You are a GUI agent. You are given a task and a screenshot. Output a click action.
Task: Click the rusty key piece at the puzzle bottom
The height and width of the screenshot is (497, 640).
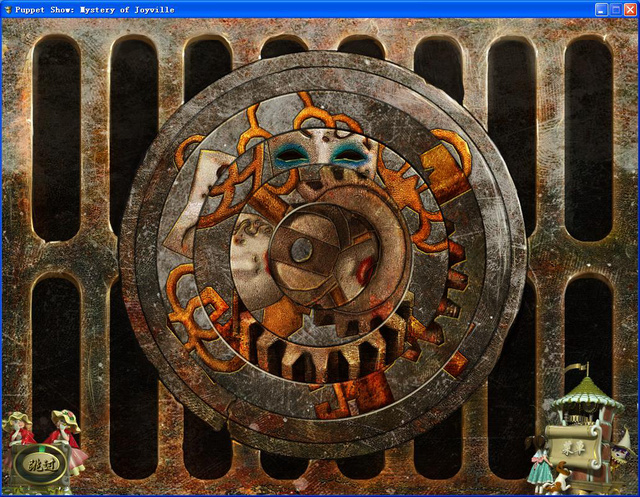[x=353, y=396]
